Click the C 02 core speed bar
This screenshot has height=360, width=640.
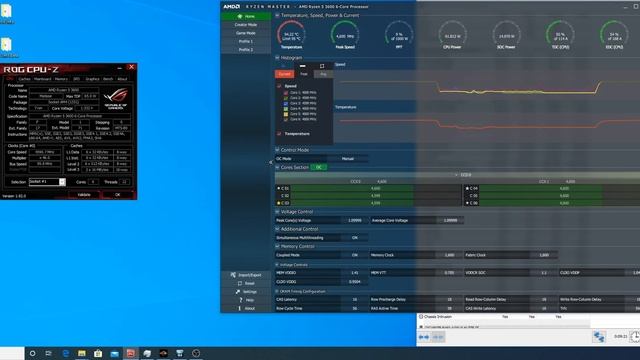click(x=376, y=196)
